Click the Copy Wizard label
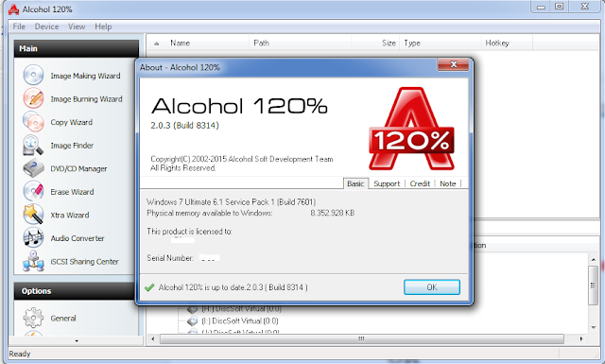The image size is (605, 364). [72, 122]
